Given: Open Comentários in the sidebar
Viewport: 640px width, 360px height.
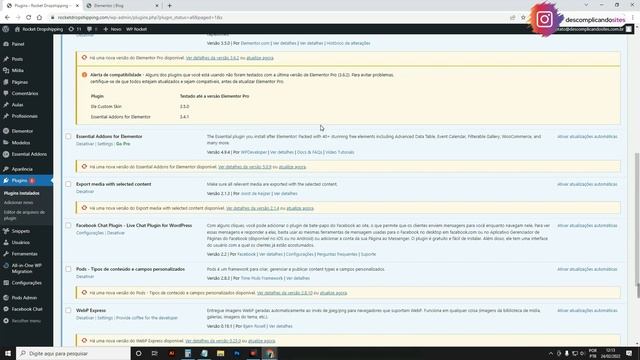Looking at the screenshot, I should point(24,93).
